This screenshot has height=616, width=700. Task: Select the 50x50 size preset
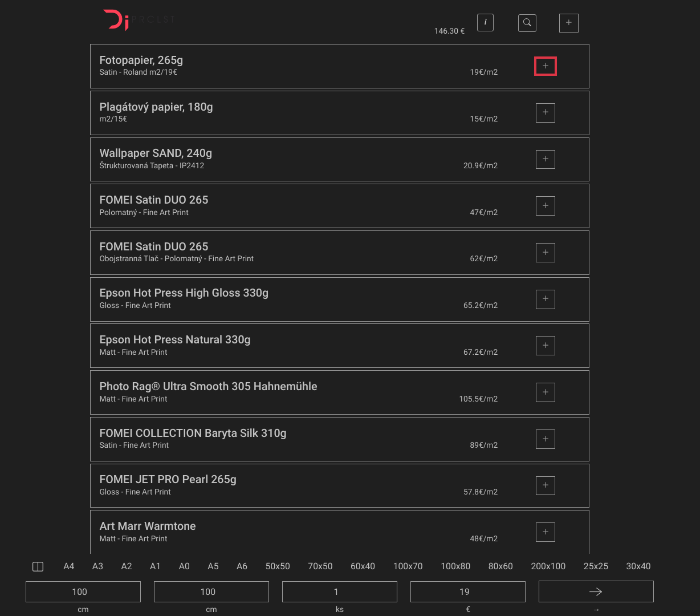click(278, 566)
